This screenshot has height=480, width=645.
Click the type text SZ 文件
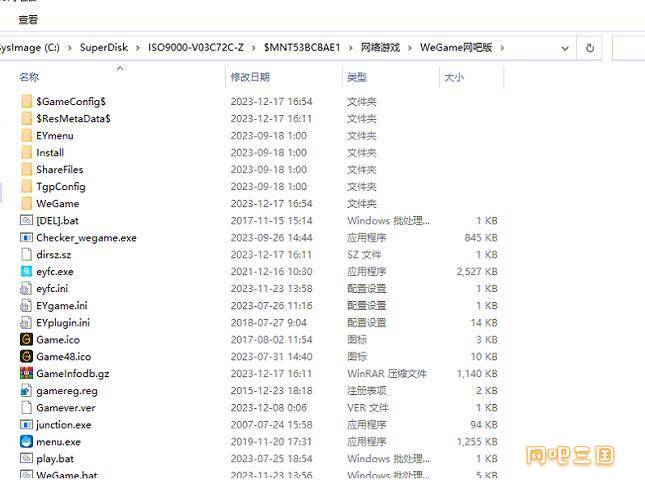click(364, 255)
